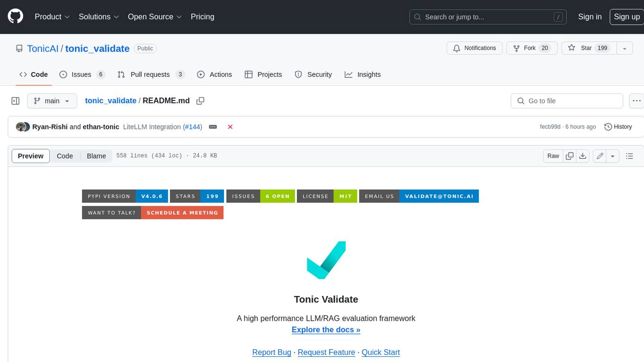Expand the commit message details ellipsis
The width and height of the screenshot is (644, 362).
coord(213,127)
